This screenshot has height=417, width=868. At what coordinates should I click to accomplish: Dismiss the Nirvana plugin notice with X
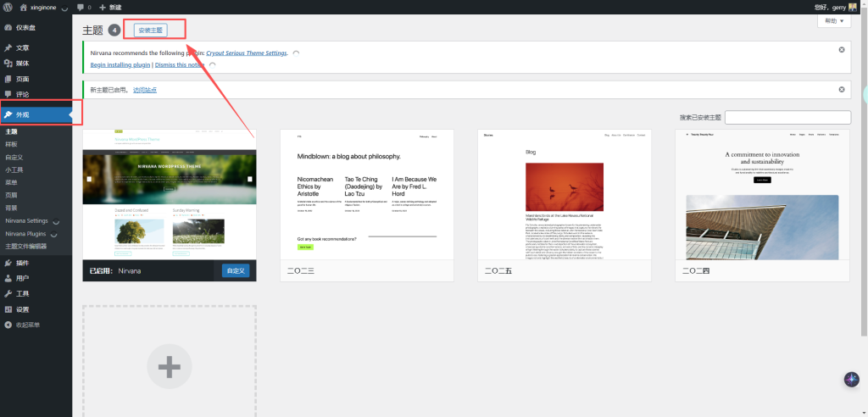point(842,50)
